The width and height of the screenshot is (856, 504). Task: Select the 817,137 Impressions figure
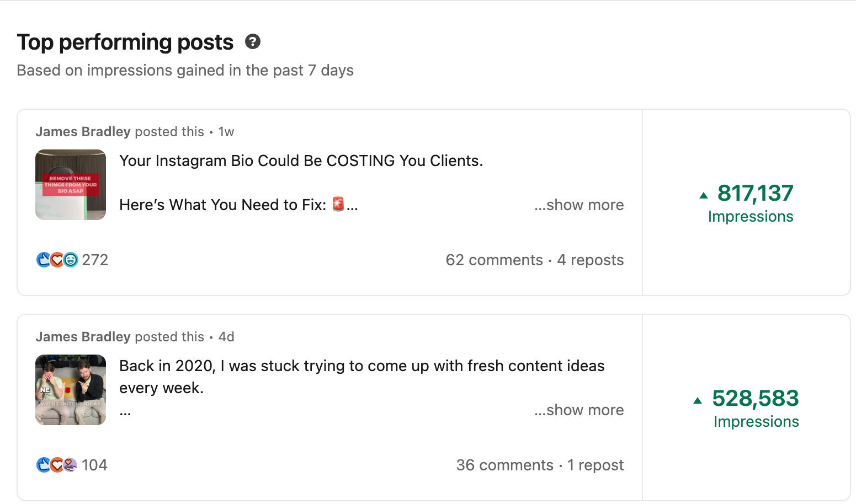click(x=754, y=194)
